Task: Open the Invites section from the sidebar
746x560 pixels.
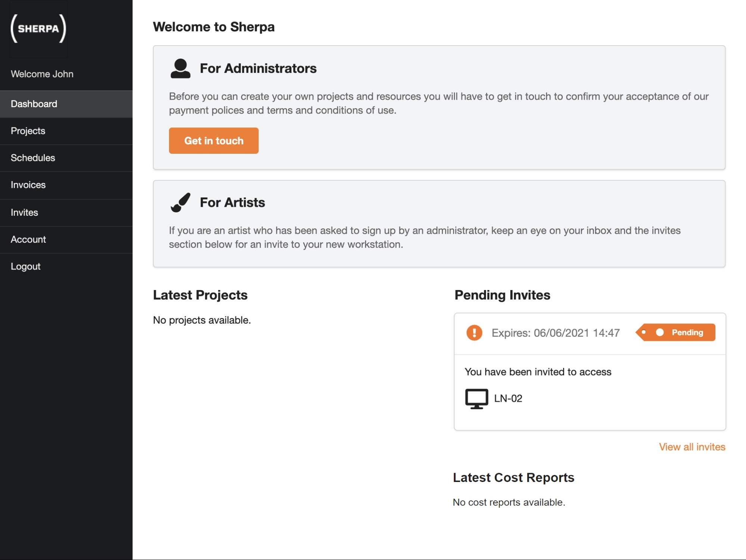Action: [24, 212]
